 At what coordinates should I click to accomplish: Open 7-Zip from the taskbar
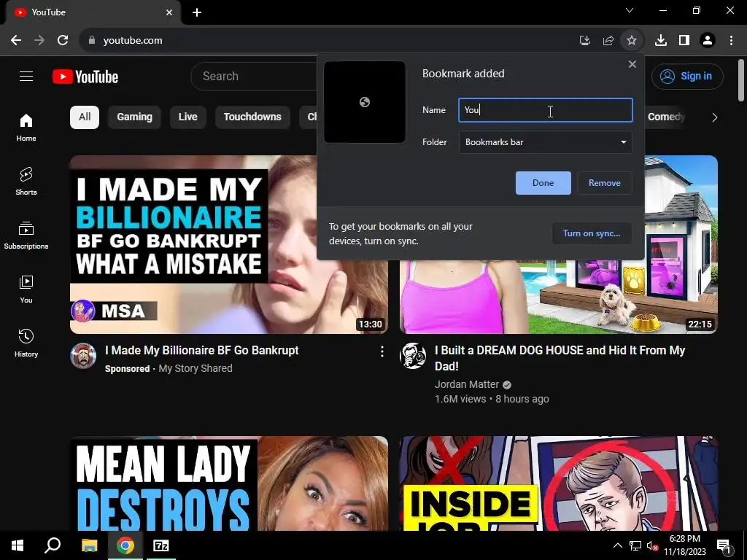click(160, 545)
